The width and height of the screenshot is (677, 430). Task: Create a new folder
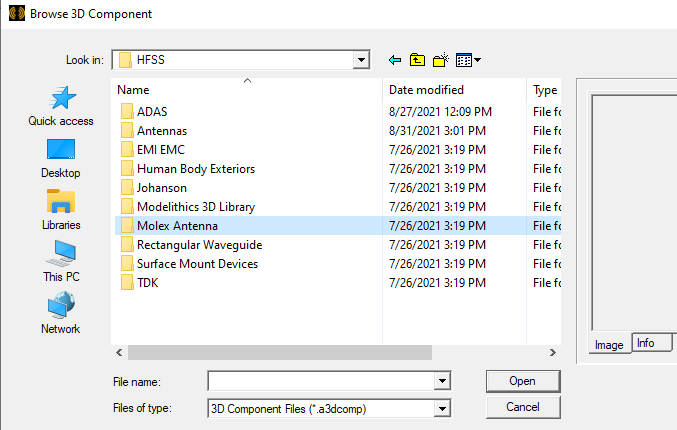click(x=440, y=60)
